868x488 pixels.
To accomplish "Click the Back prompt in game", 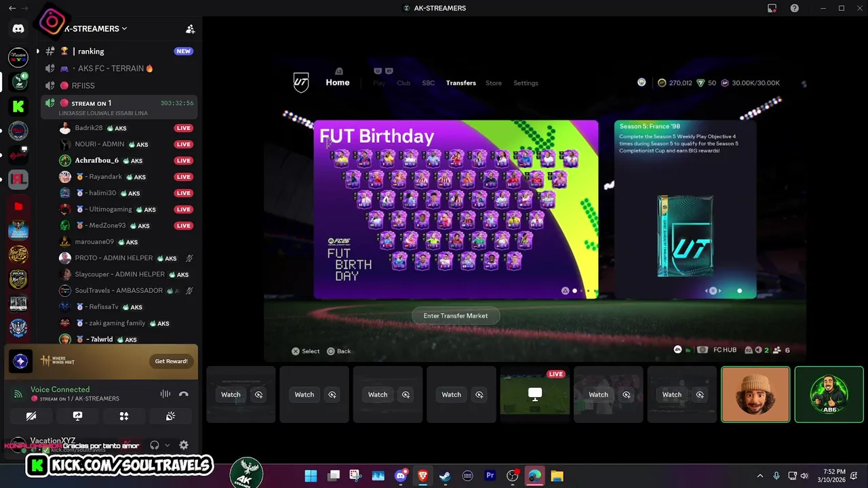I will (x=339, y=351).
